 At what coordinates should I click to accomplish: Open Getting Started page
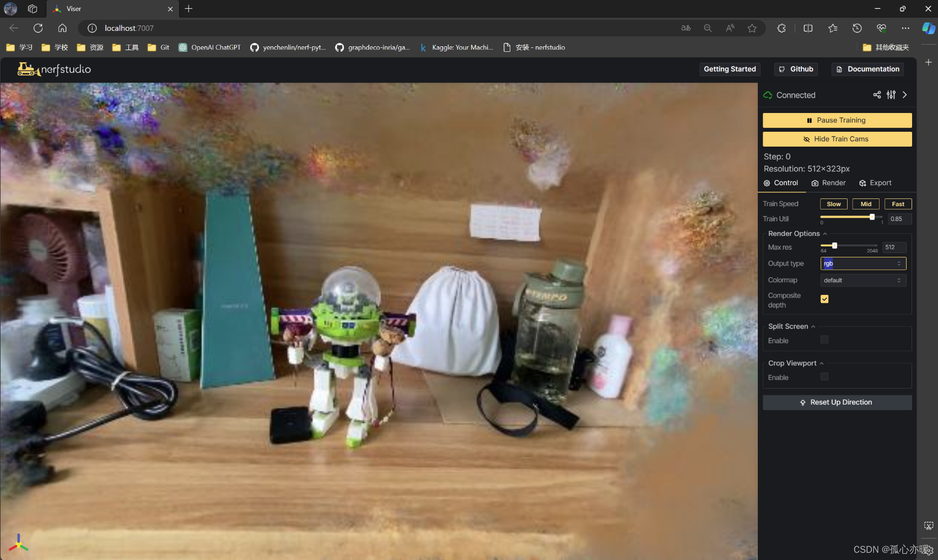point(730,69)
